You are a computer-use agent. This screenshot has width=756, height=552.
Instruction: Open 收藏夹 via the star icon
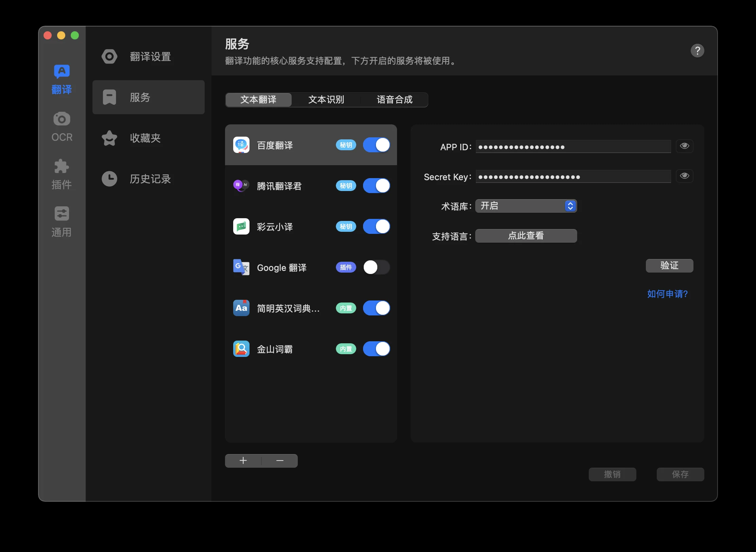point(109,138)
